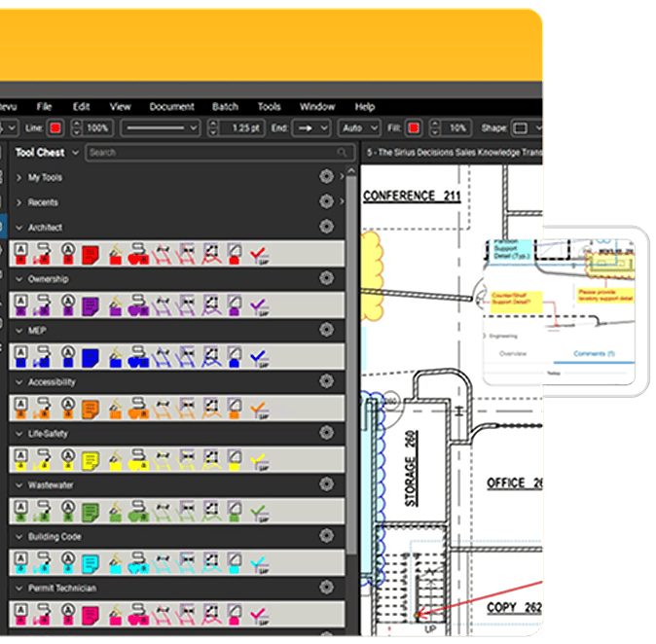This screenshot has width=656, height=644.
Task: Select the blue cloud callout tool in MEP row
Action: (x=138, y=357)
